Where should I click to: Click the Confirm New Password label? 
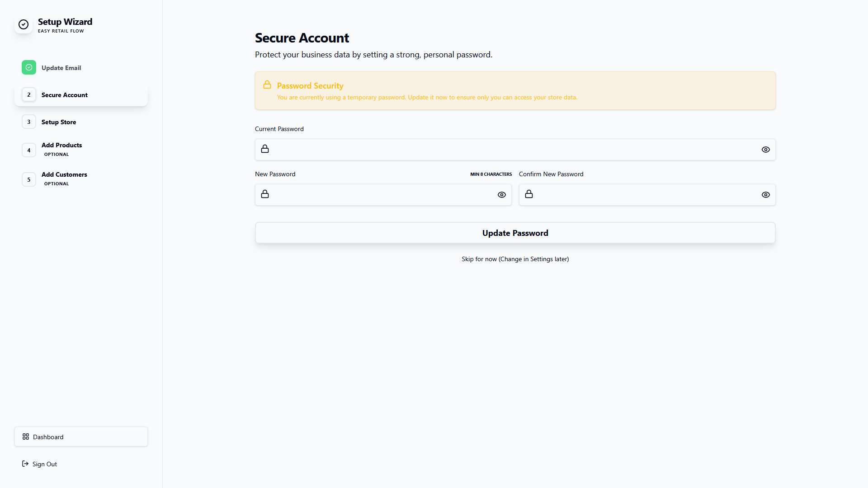click(551, 174)
